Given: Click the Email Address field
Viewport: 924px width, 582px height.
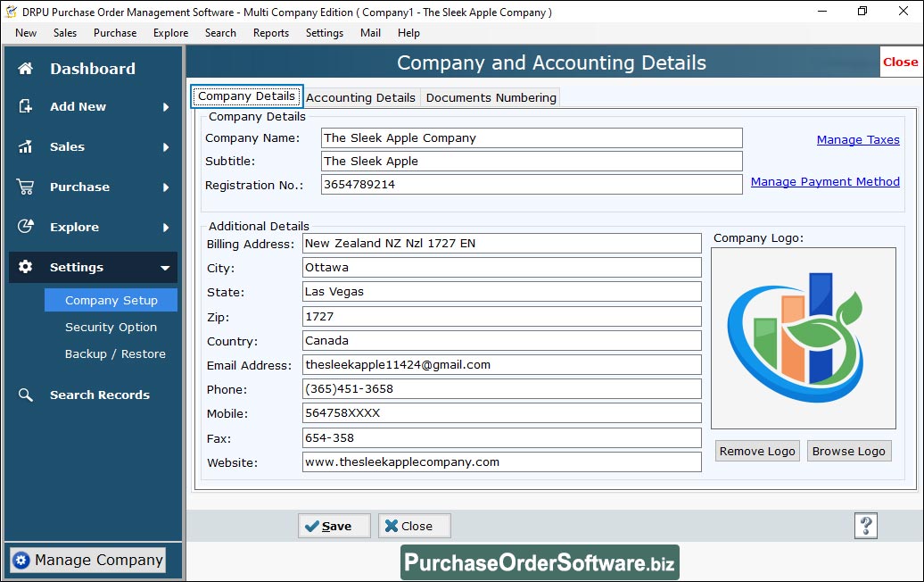Looking at the screenshot, I should click(501, 364).
